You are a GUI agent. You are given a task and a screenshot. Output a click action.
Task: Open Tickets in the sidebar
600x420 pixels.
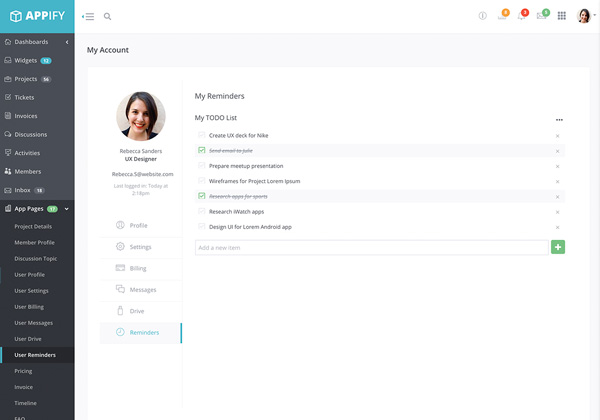point(37,97)
